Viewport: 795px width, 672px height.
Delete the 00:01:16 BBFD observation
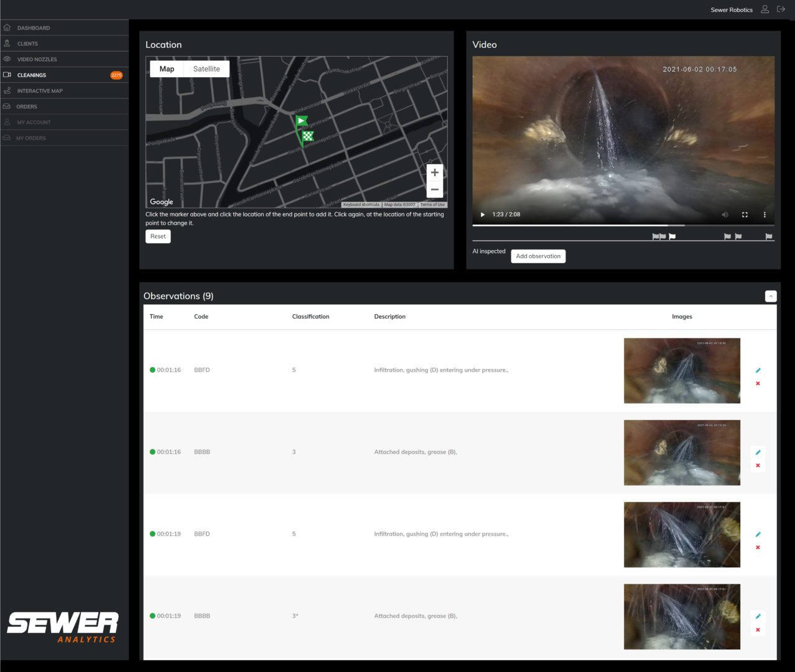pos(758,383)
